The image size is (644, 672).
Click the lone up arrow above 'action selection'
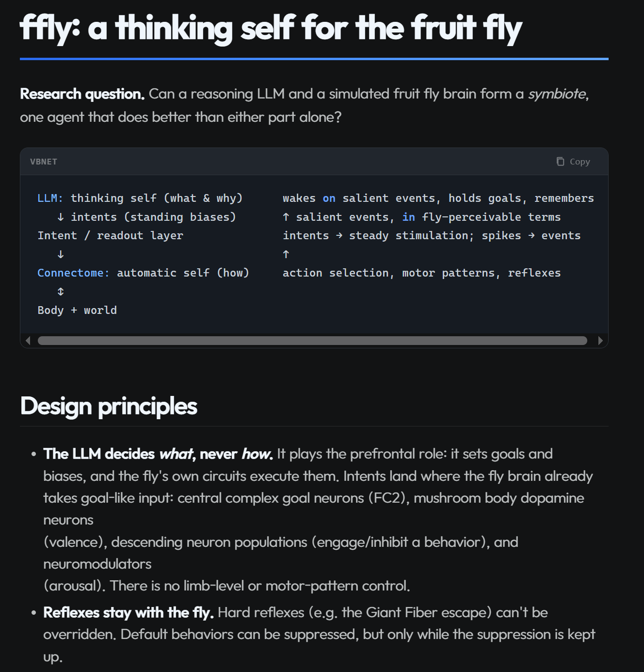coord(286,254)
